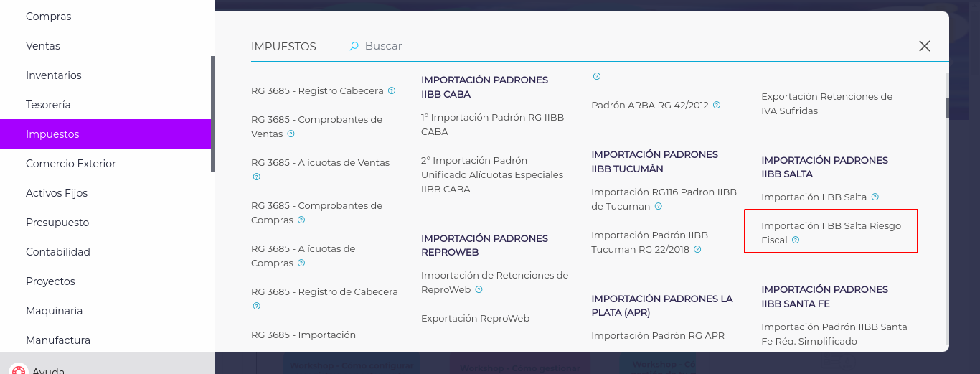Open the Ventas module
This screenshot has width=980, height=374.
click(105, 46)
